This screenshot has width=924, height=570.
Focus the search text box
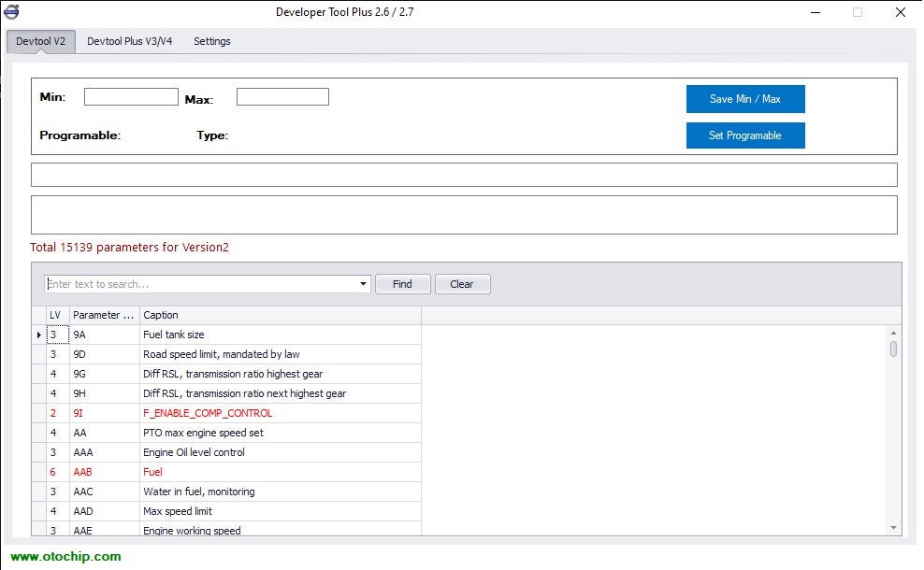200,284
